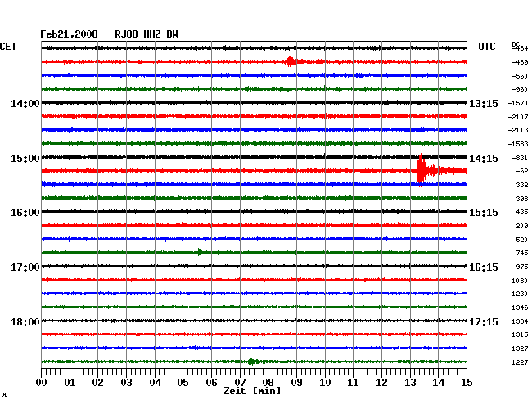Select DC offset value -2113
Image resolution: width=532 pixels, height=404 pixels.
pos(518,130)
